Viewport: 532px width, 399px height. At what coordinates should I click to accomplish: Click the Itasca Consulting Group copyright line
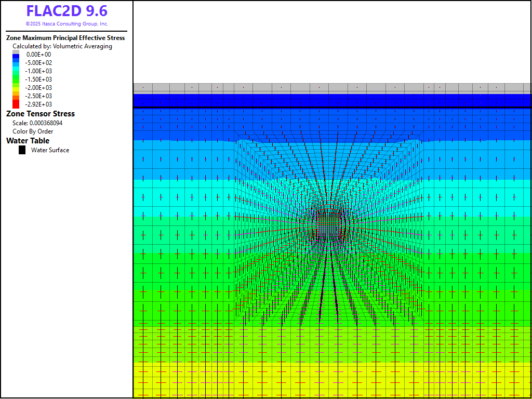point(66,24)
